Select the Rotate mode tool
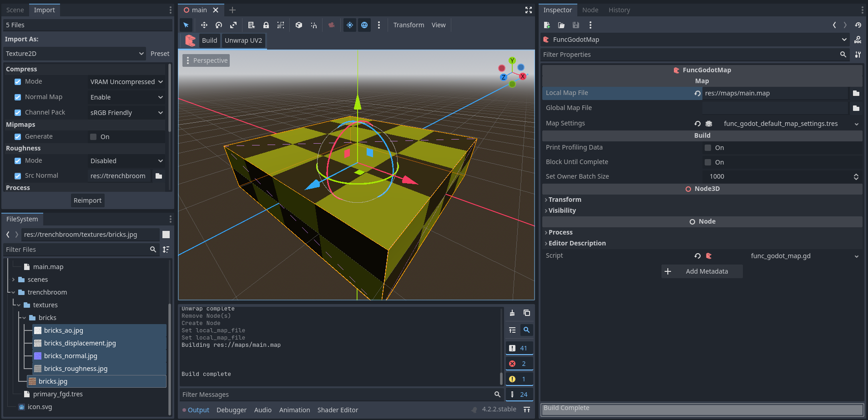The image size is (868, 420). (219, 25)
